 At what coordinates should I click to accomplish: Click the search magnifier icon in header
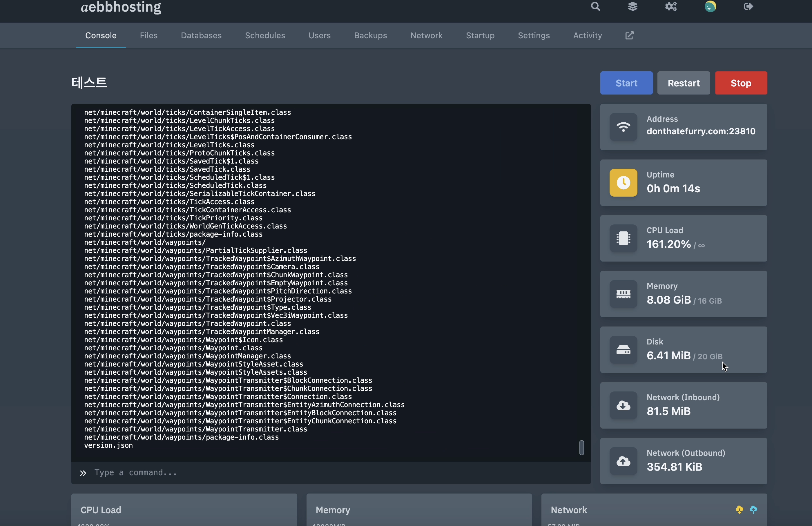click(595, 6)
